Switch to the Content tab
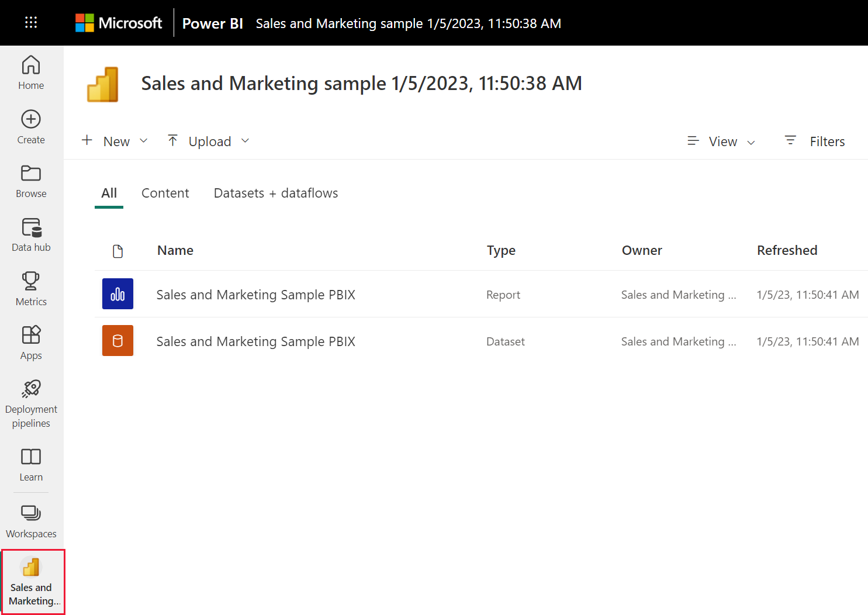868x615 pixels. (x=165, y=193)
